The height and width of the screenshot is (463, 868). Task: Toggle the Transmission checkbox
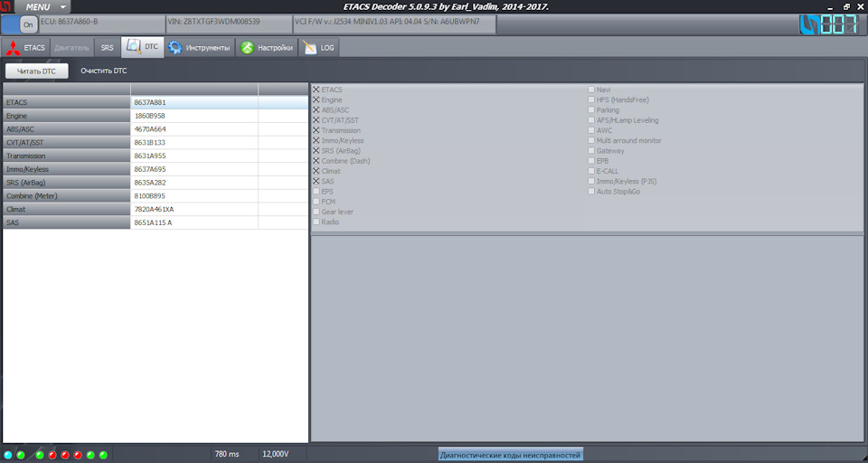(316, 130)
